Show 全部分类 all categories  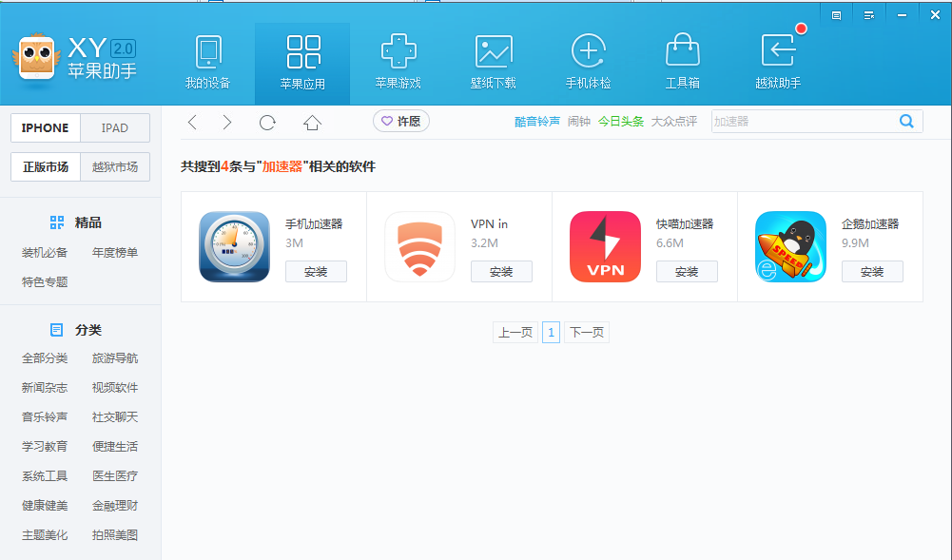45,358
